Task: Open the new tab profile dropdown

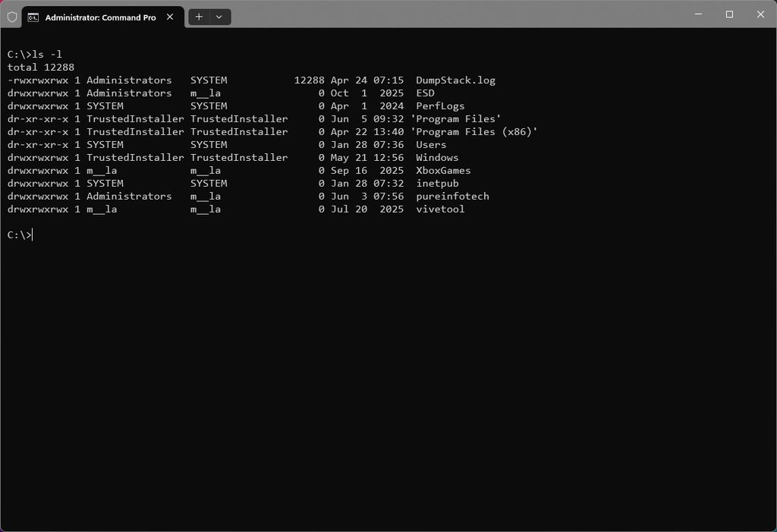Action: pos(219,17)
